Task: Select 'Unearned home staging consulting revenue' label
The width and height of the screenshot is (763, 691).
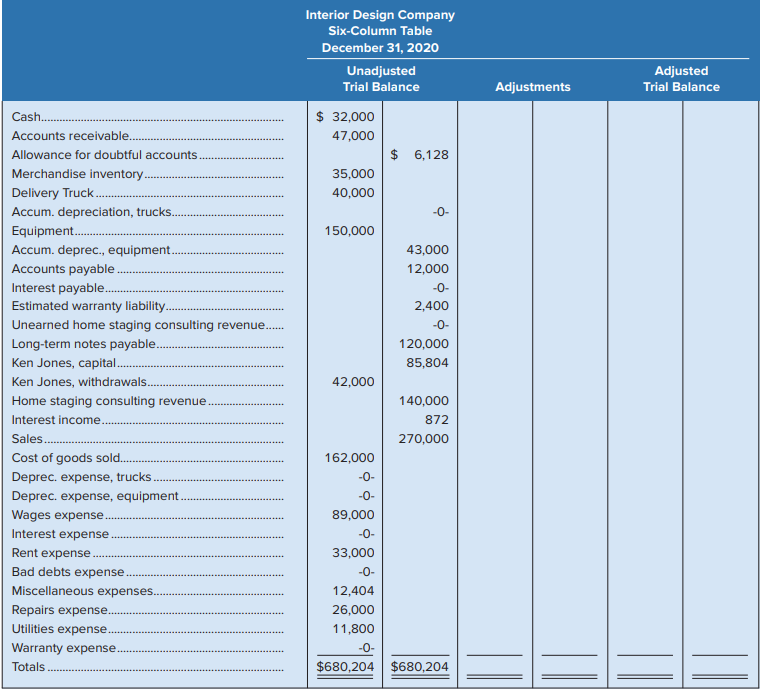Action: 138,325
